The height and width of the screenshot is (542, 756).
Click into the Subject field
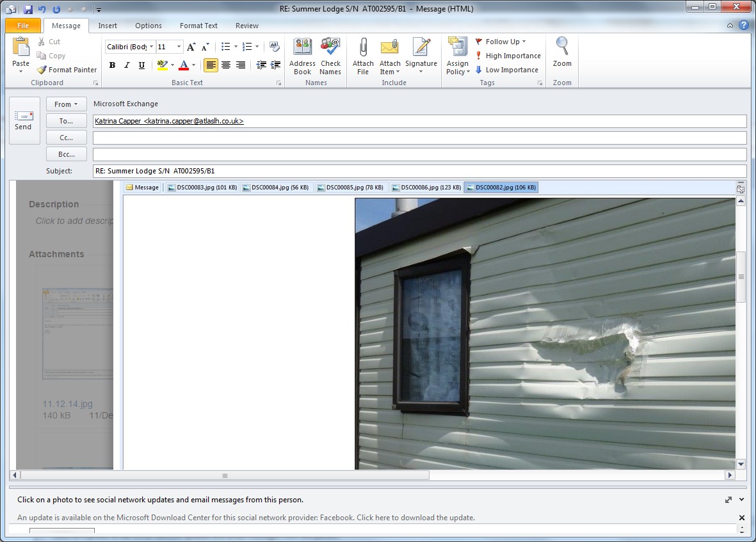(x=419, y=171)
